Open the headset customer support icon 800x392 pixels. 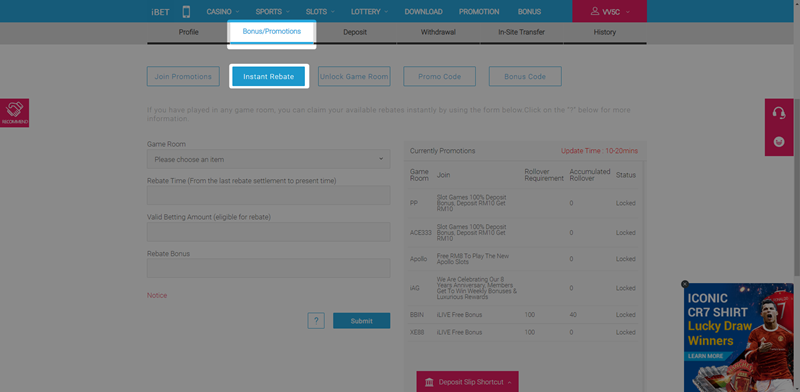(779, 113)
